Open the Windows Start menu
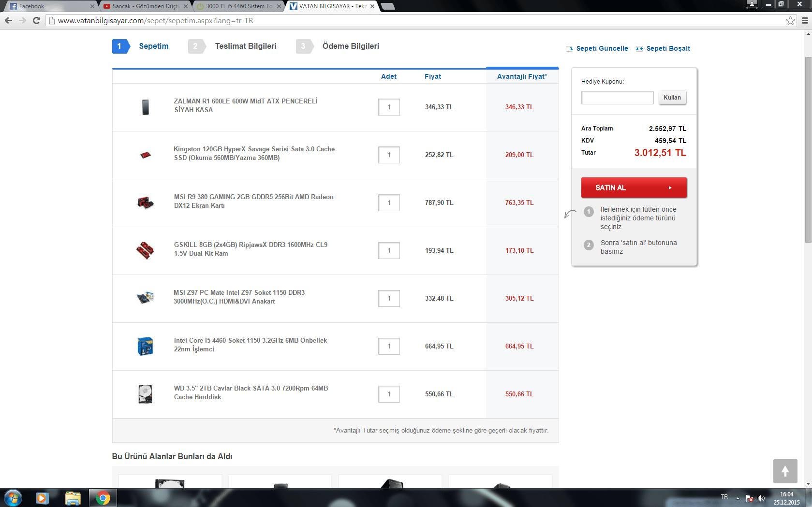 click(x=13, y=498)
